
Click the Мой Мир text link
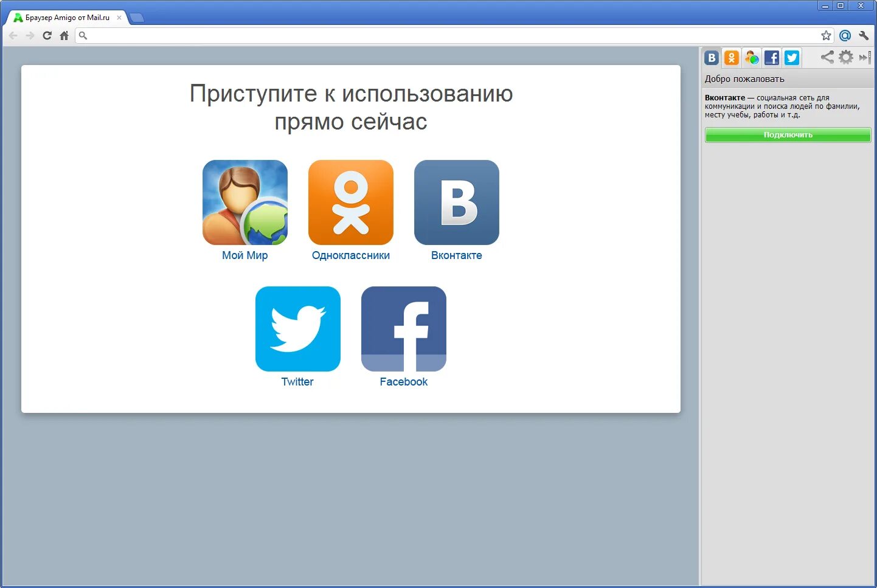coord(245,255)
